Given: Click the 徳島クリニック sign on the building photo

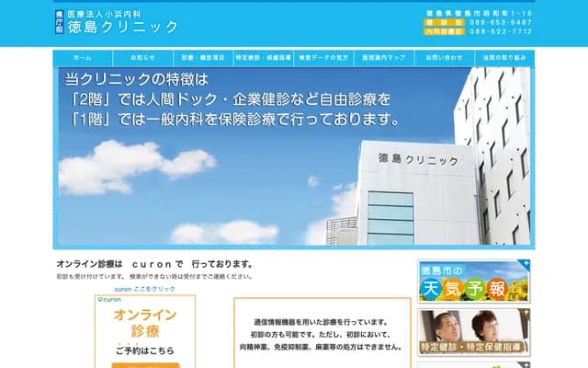Looking at the screenshot, I should tap(418, 159).
